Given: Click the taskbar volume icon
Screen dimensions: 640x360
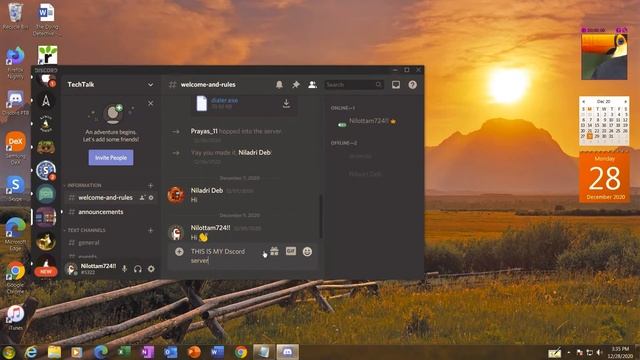Looking at the screenshot, I should pyautogui.click(x=599, y=352).
